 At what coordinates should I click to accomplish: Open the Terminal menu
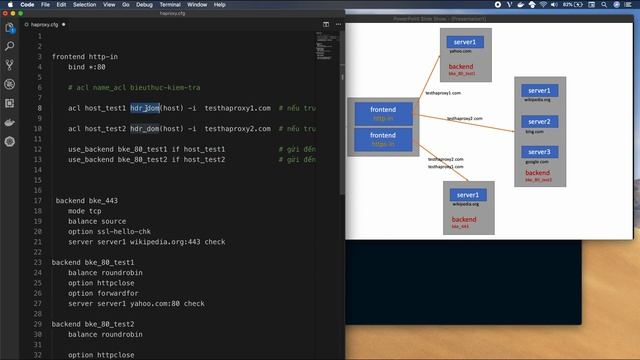tap(170, 4)
